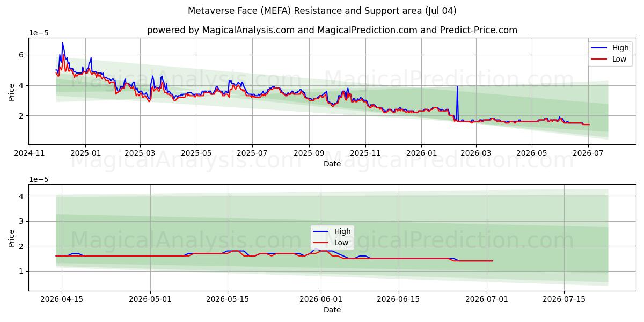This screenshot has width=644, height=322.
Task: Click the bottom chart 'Date' axis label
Action: click(x=332, y=310)
